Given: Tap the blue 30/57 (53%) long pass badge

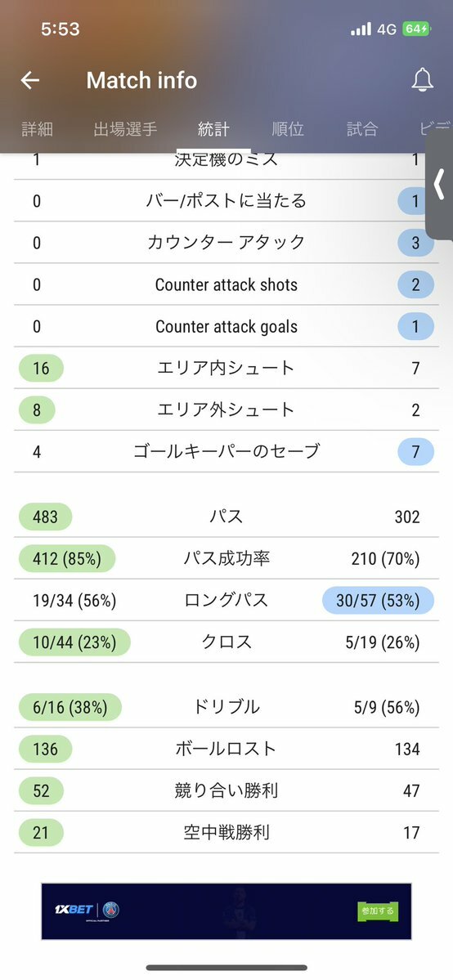Looking at the screenshot, I should coord(378,601).
